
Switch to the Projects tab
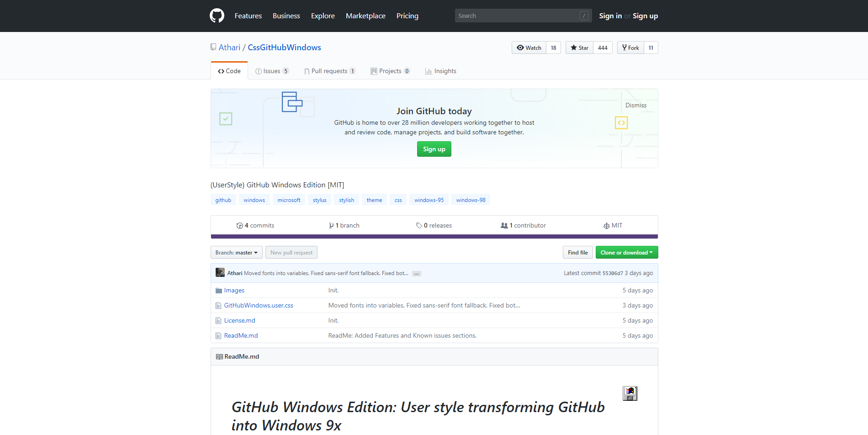click(x=391, y=71)
